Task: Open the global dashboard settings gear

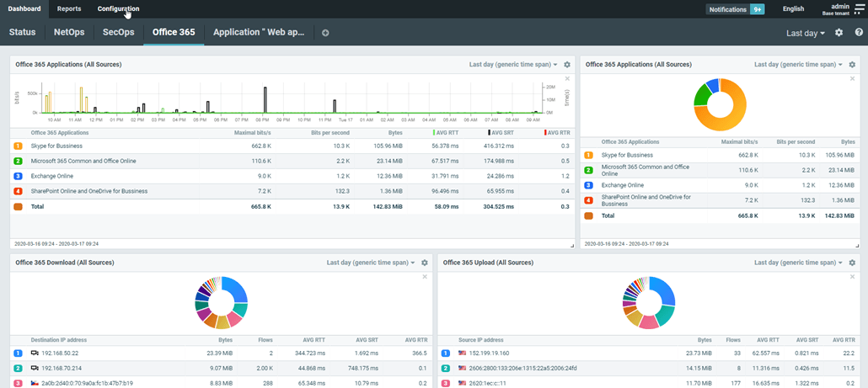Action: click(839, 33)
